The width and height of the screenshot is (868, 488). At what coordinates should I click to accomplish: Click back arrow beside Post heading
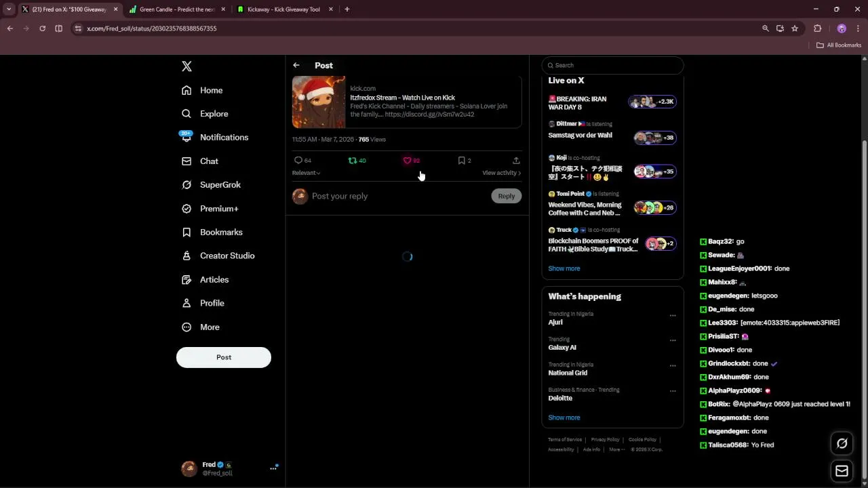(x=296, y=65)
